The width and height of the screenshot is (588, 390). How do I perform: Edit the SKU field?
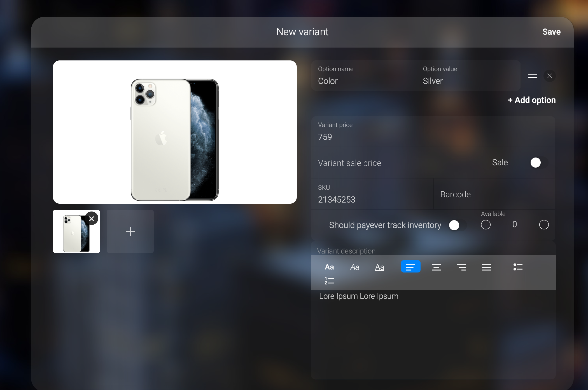coord(372,194)
